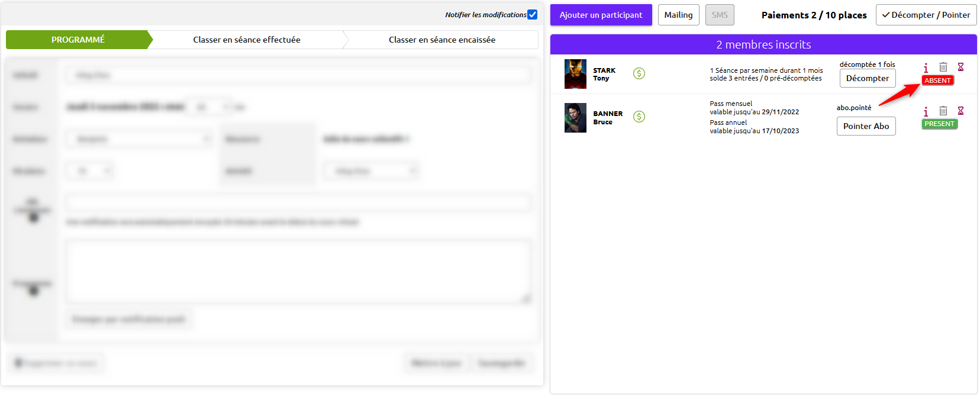Open the info icon for Bruce Banner
The image size is (980, 409).
(x=926, y=111)
